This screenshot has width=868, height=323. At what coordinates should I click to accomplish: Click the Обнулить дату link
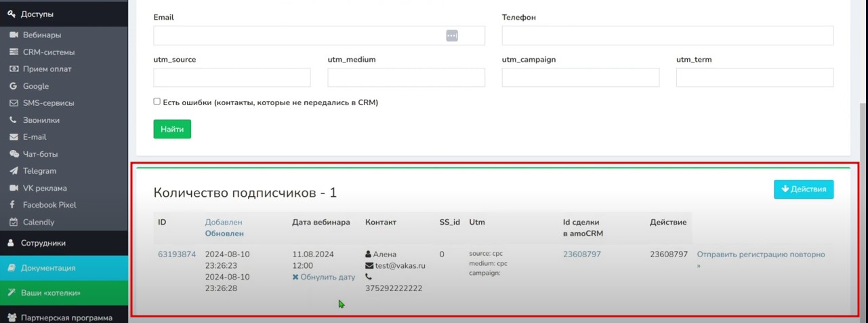click(324, 277)
